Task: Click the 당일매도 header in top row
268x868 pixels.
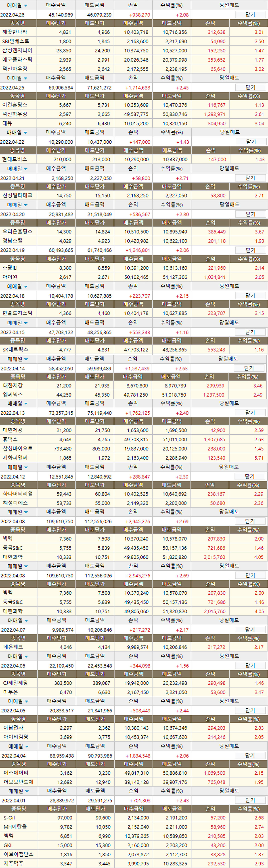Action: pos(229,5)
